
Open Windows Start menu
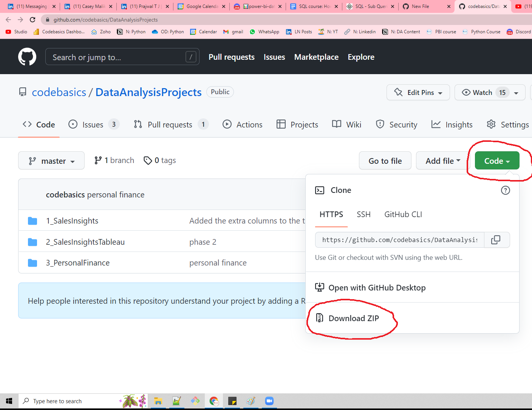pos(9,401)
